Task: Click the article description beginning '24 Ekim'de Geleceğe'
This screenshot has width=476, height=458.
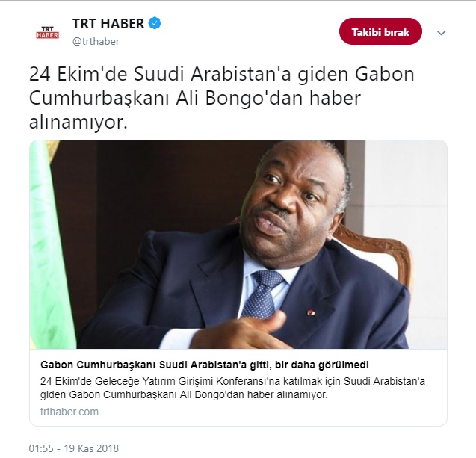Action: (232, 388)
